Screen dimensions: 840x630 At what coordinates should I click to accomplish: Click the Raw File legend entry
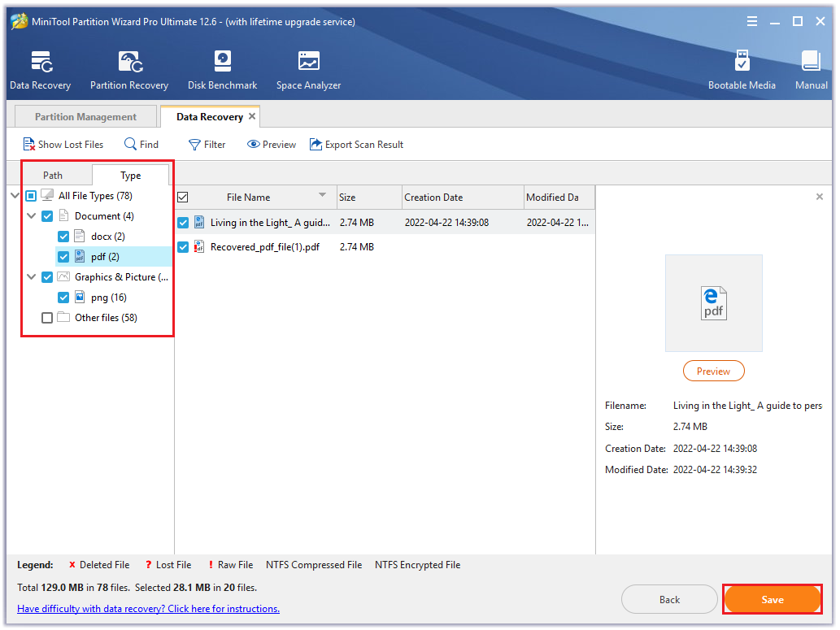[230, 565]
